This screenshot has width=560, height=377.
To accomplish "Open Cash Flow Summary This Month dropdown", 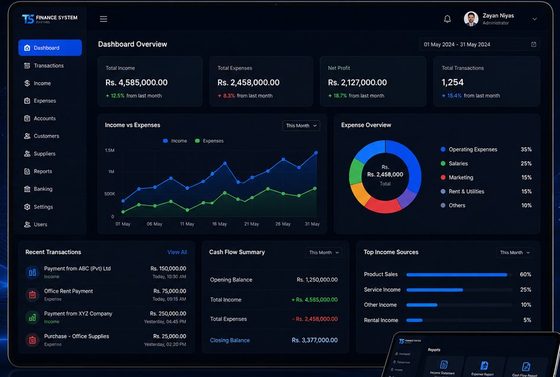I will point(324,252).
